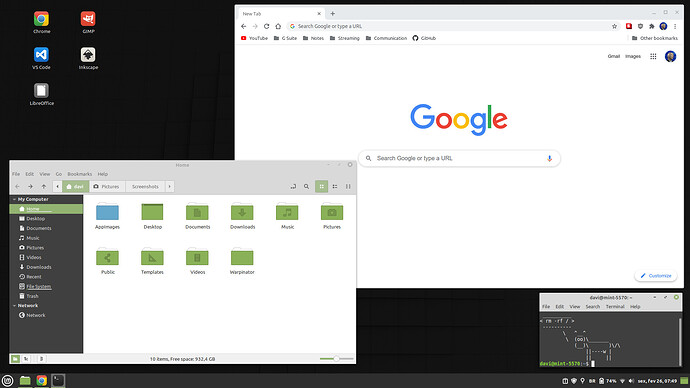Open the Chrome desktop shortcut
The width and height of the screenshot is (690, 388).
(41, 19)
